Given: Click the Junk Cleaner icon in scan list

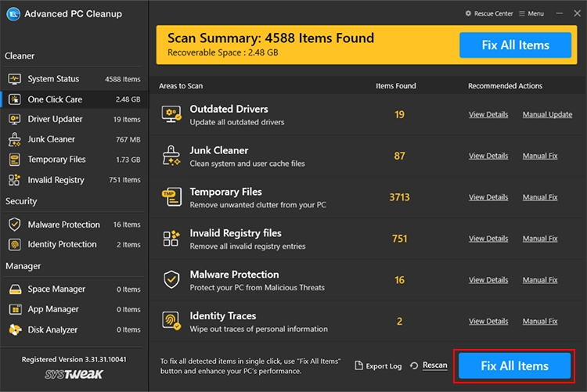Looking at the screenshot, I should click(171, 156).
